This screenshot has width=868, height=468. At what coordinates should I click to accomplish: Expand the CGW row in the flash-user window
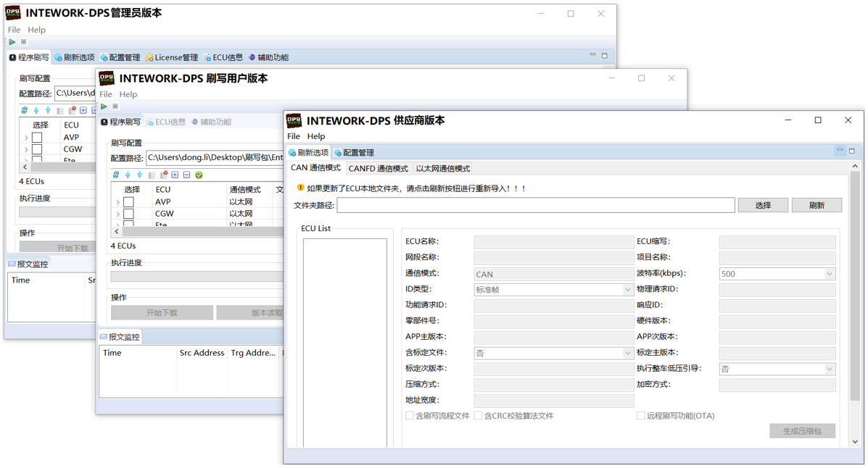(x=117, y=214)
